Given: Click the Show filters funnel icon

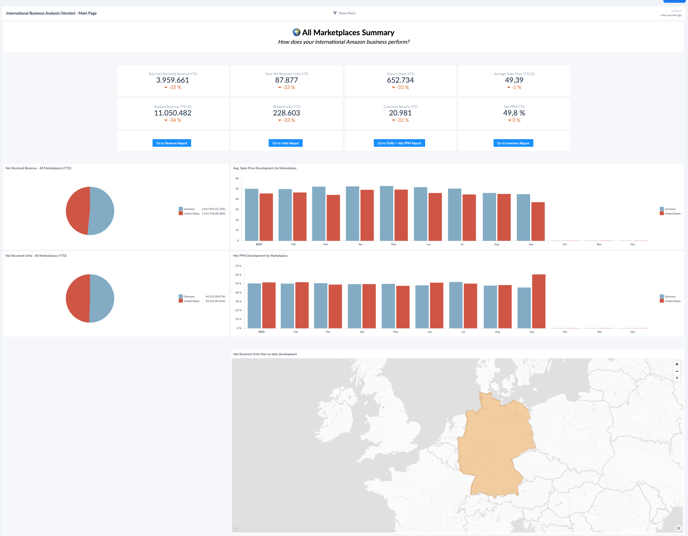Looking at the screenshot, I should tap(335, 13).
